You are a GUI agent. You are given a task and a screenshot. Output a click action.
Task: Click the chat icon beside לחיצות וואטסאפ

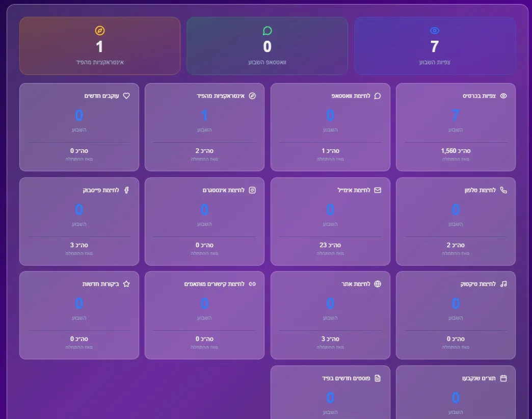tap(378, 96)
